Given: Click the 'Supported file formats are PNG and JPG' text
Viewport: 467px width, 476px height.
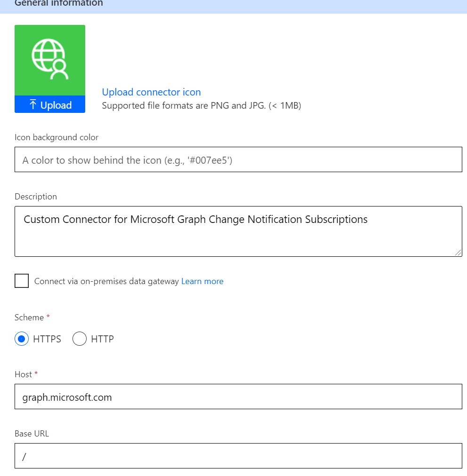Looking at the screenshot, I should coord(201,106).
